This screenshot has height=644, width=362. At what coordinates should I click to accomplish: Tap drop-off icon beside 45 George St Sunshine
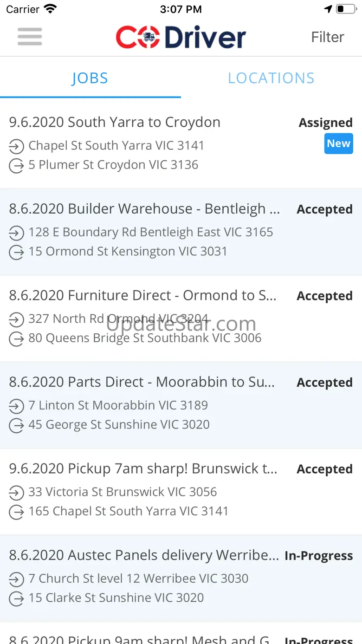16,425
